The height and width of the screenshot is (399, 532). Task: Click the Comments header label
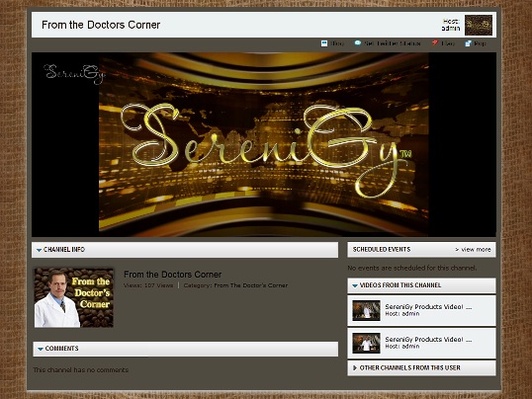(61, 349)
